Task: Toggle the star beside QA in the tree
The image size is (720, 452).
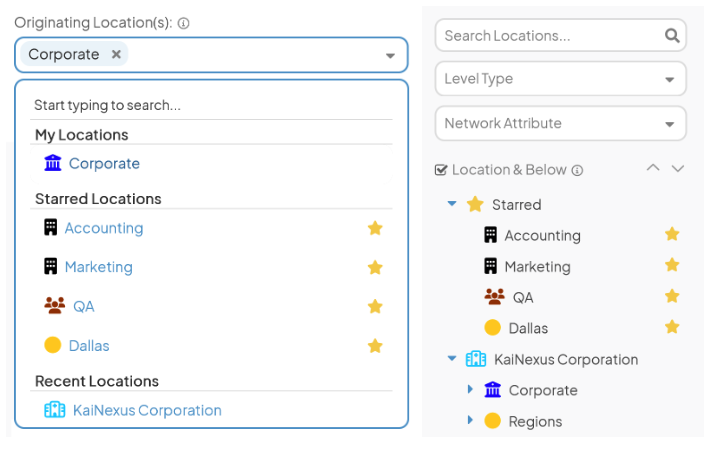Action: 672,296
